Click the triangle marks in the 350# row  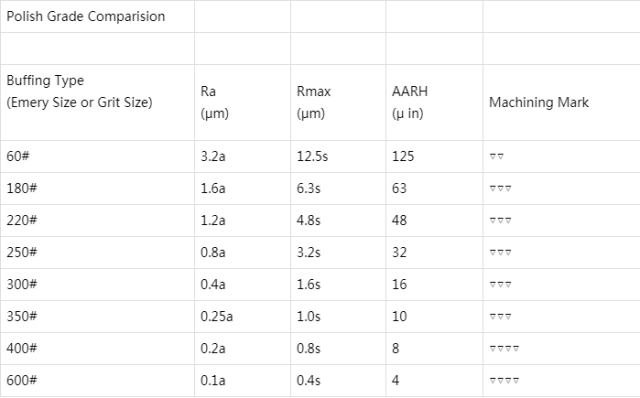tap(500, 316)
